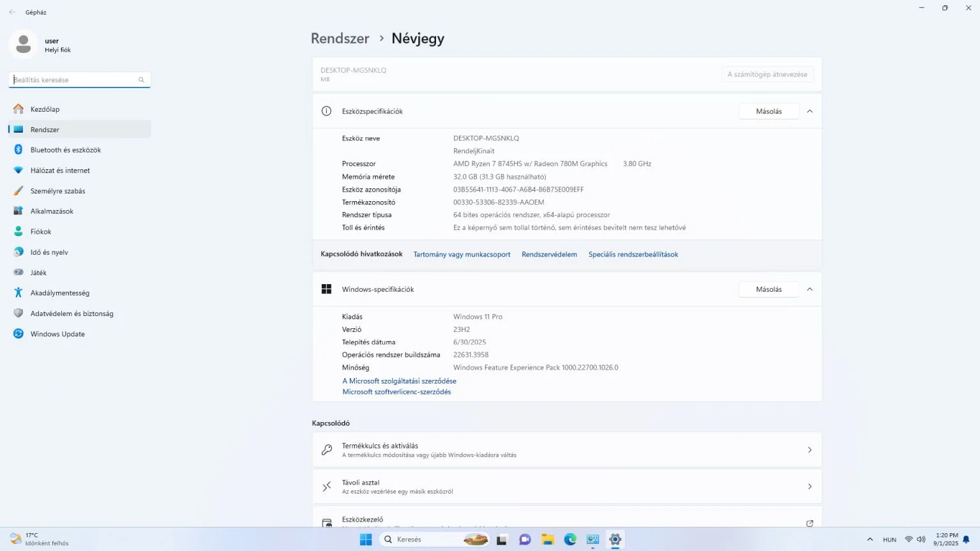Open Microsoft Edge from the taskbar
980x551 pixels.
click(x=570, y=540)
